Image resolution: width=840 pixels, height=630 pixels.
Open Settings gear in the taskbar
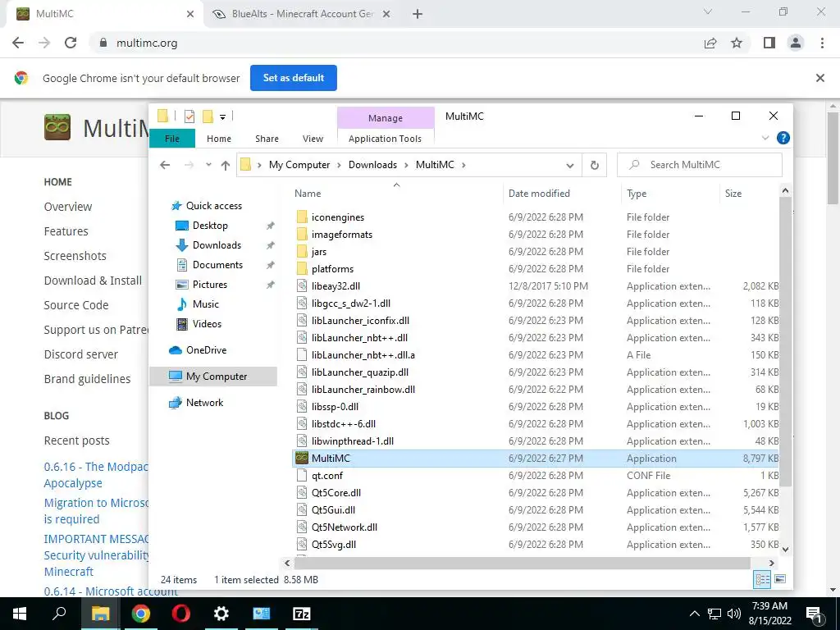(x=221, y=614)
